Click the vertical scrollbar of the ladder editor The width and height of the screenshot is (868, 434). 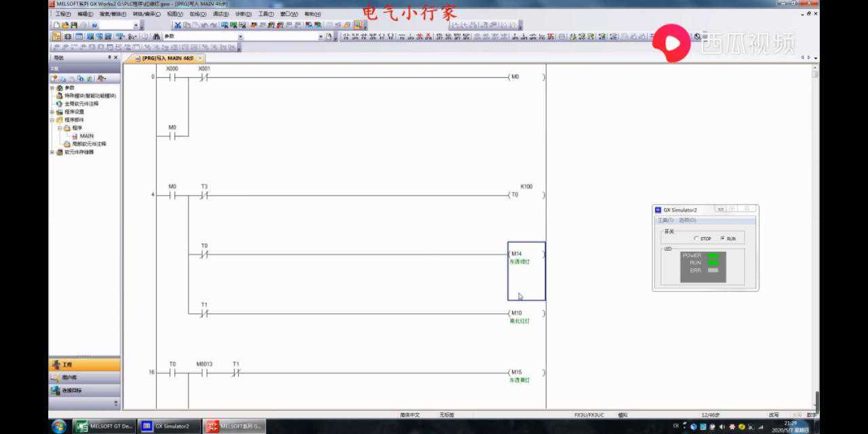816,237
